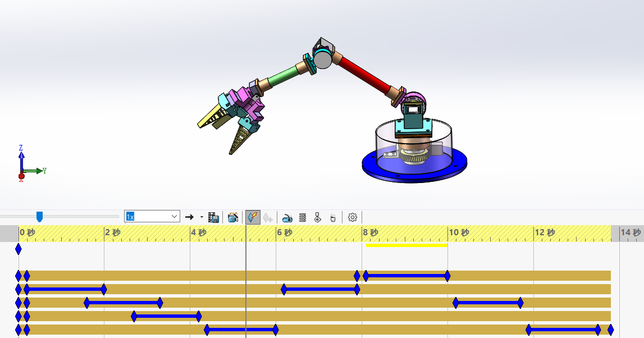Click the Save Animation film icon
This screenshot has width=644, height=338.
[213, 217]
